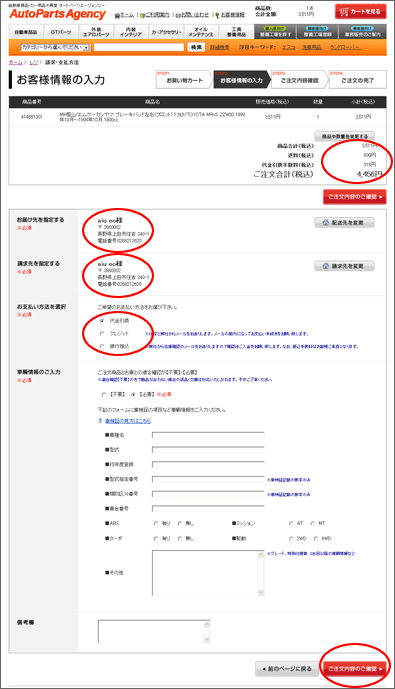Click the エスコ keyword link
395x689 pixels.
(289, 47)
